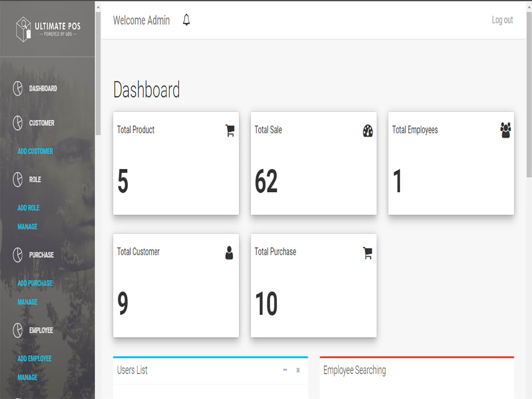Click the Total Employees label
The width and height of the screenshot is (532, 399).
pos(415,130)
